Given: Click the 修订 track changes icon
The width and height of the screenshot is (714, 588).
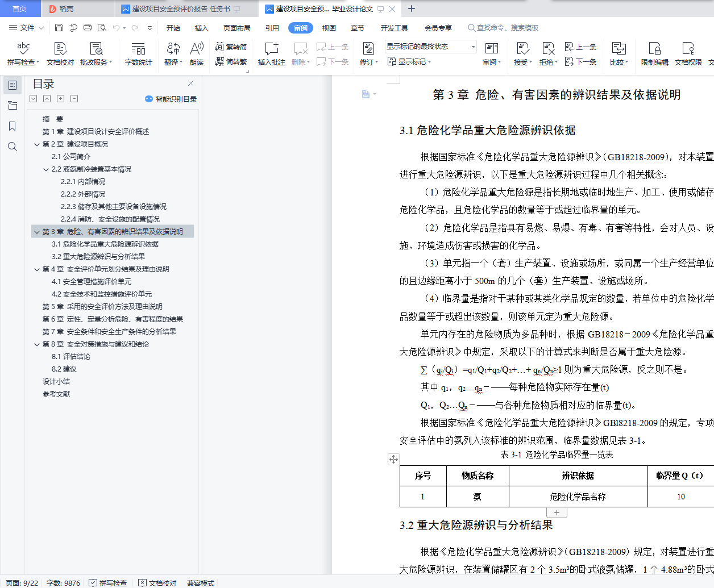Looking at the screenshot, I should point(368,54).
